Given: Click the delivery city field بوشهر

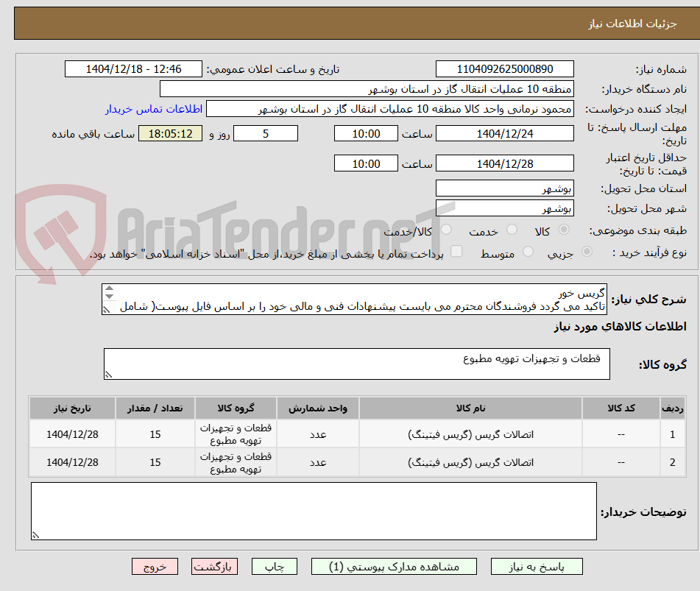Looking at the screenshot, I should pyautogui.click(x=504, y=208).
